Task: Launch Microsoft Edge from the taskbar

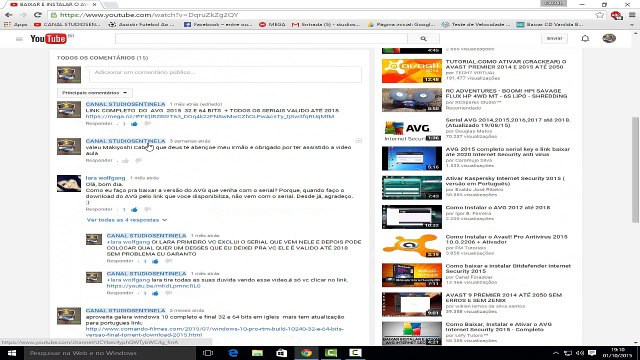Action: click(233, 353)
